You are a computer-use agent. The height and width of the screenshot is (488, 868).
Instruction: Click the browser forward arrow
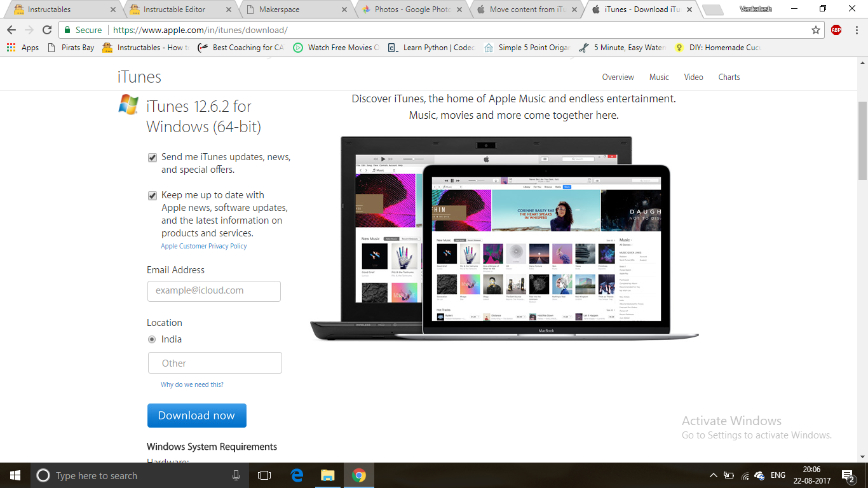[x=29, y=30]
